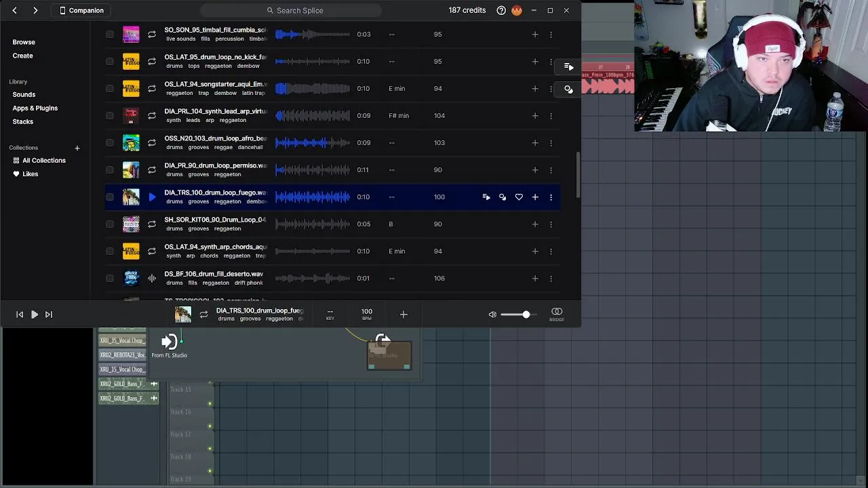Open the Browse section
868x488 pixels.
pos(24,42)
